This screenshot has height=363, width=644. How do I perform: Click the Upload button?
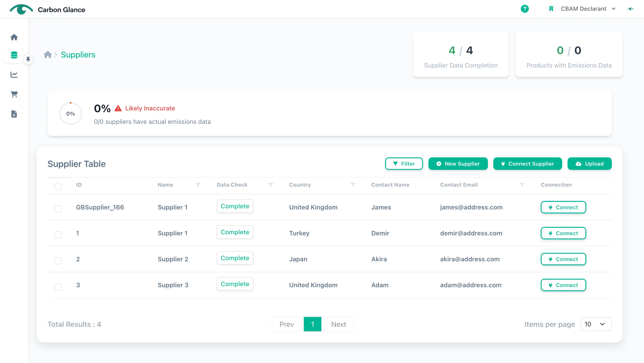pos(589,164)
